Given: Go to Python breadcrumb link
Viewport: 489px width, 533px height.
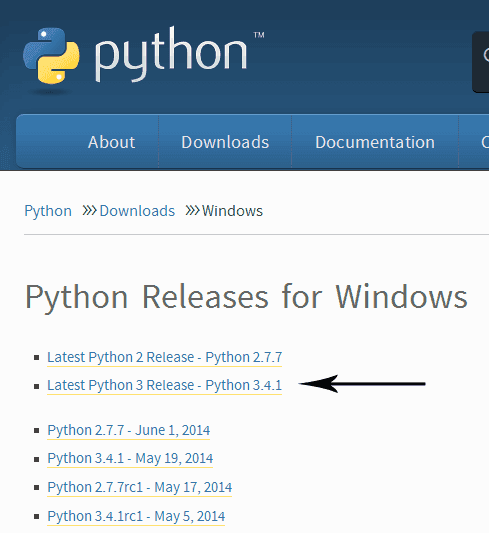Looking at the screenshot, I should tap(48, 211).
